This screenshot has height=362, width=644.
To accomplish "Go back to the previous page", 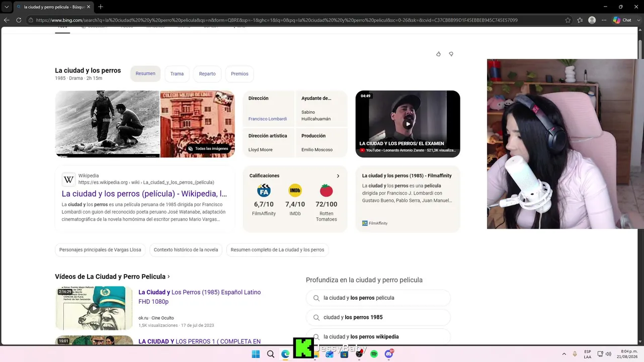I will pyautogui.click(x=7, y=20).
